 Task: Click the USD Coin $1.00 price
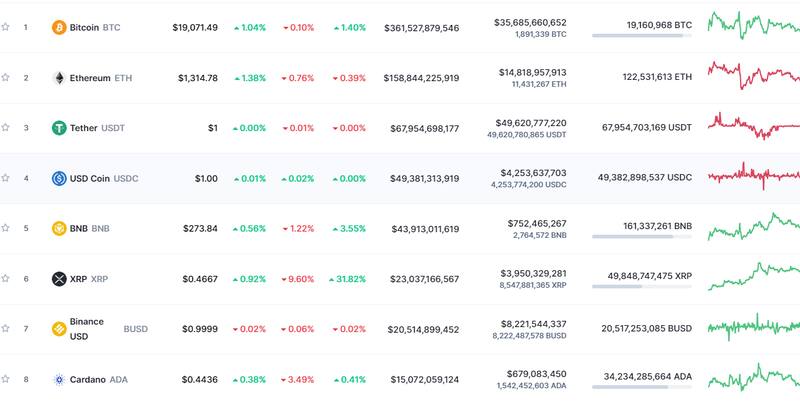click(206, 178)
